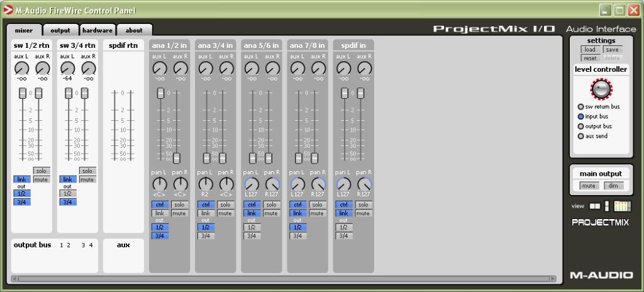The width and height of the screenshot is (644, 292).
Task: Adjust sw 3/4 rtn aux R knob
Action: tap(88, 68)
